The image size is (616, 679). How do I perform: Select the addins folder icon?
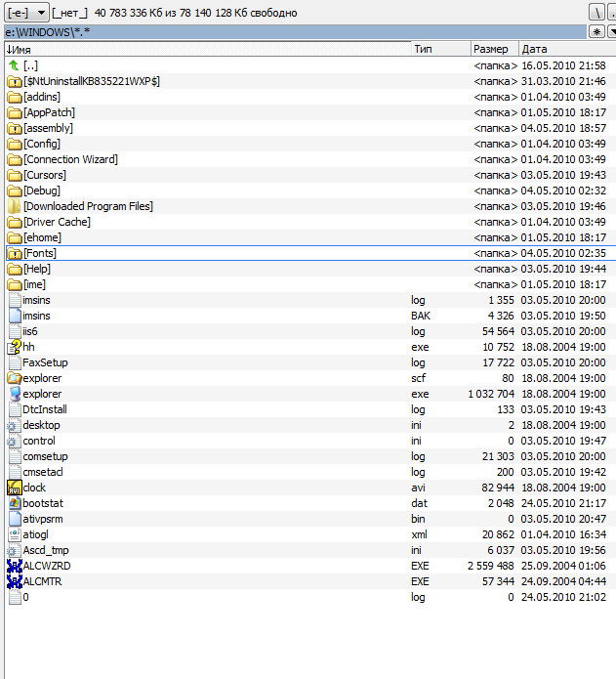pyautogui.click(x=15, y=97)
